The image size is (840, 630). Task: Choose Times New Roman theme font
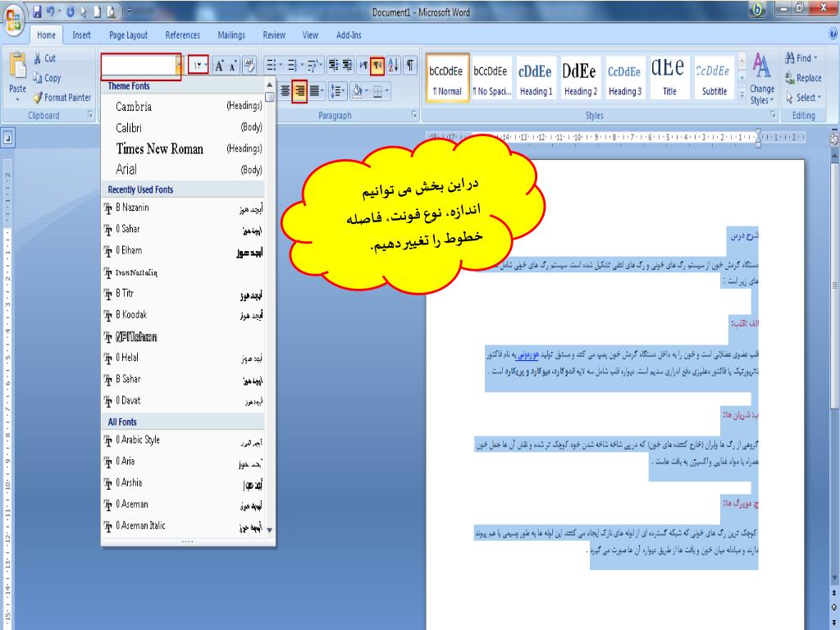[183, 148]
